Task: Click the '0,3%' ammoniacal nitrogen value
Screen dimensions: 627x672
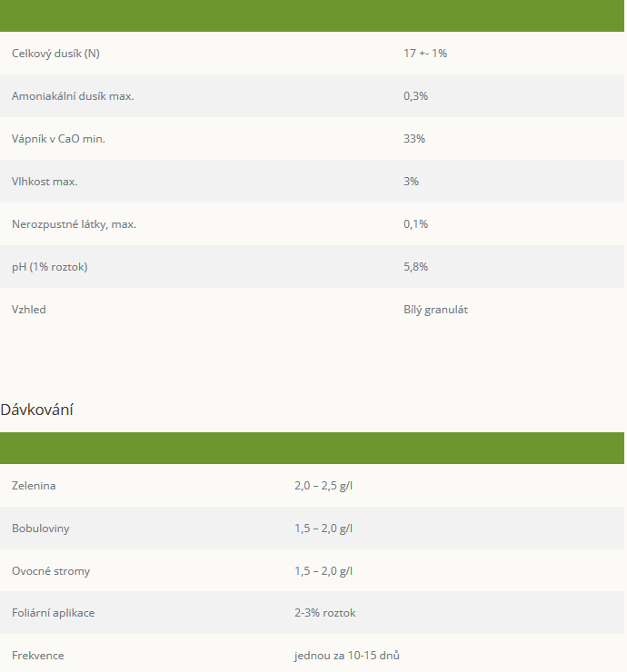Action: [415, 96]
